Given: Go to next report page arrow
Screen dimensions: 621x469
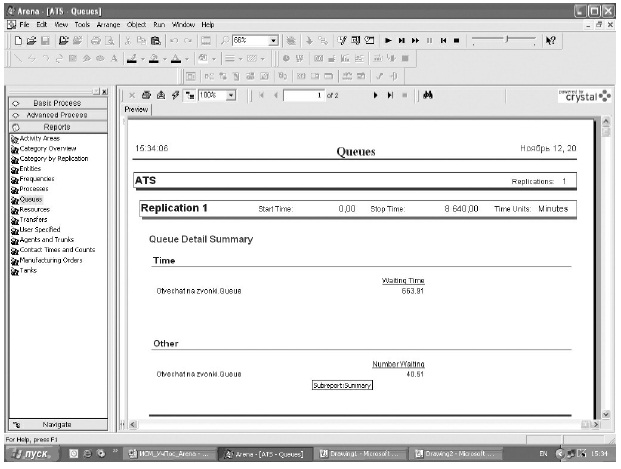Looking at the screenshot, I should (x=375, y=95).
